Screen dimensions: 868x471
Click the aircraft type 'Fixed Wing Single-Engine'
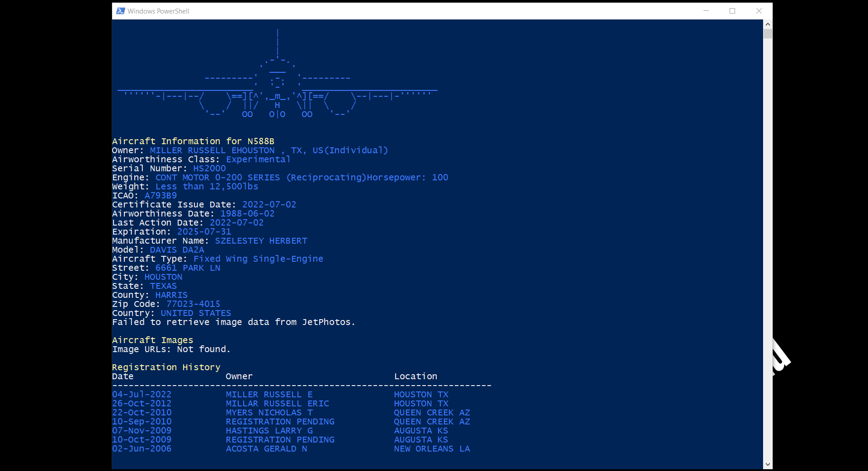(x=258, y=259)
